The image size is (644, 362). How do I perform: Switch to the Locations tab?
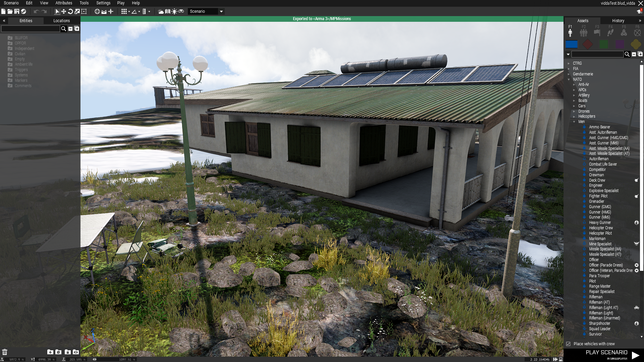62,21
